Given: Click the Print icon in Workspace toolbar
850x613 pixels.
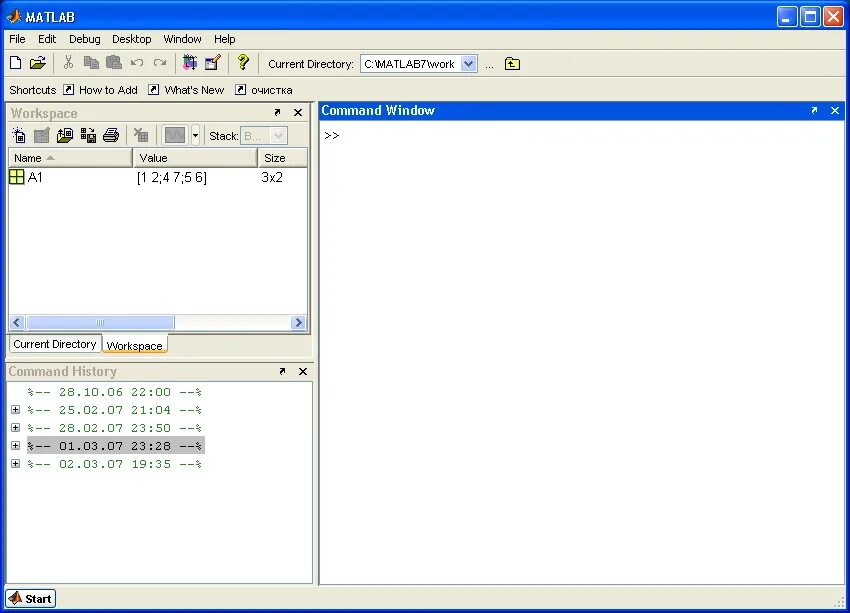Looking at the screenshot, I should pos(111,135).
